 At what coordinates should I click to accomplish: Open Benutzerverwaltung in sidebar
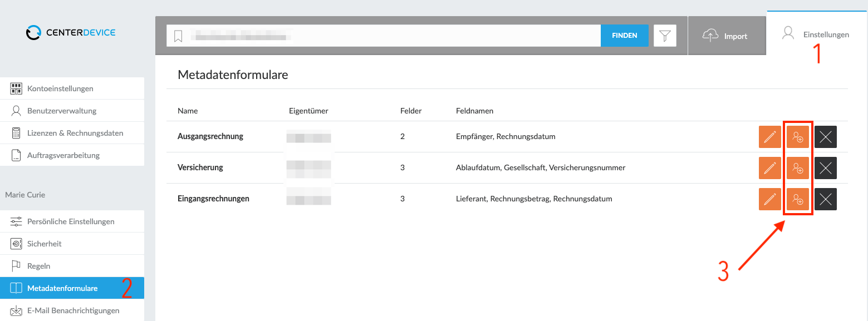point(72,111)
